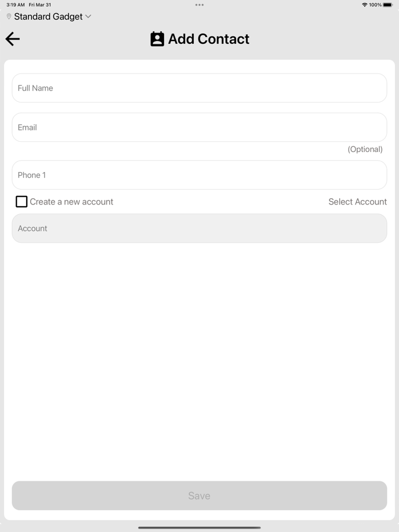Focus the Full Name input field
This screenshot has height=532, width=399.
199,88
